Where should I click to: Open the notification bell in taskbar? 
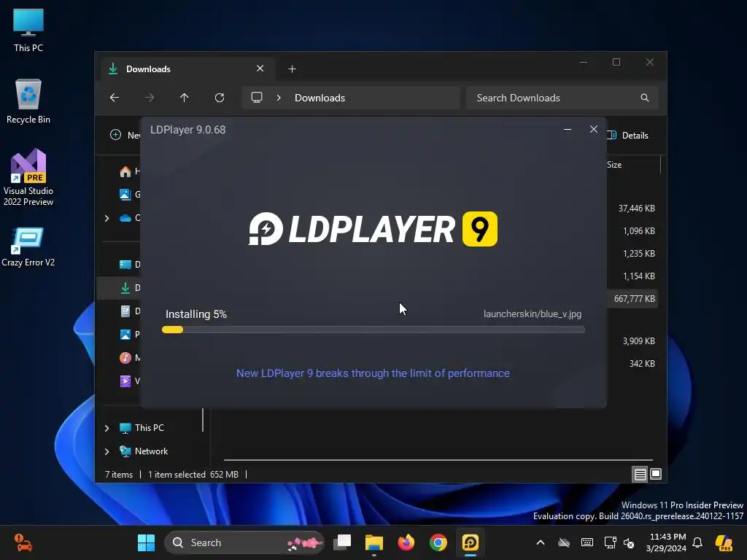[697, 542]
